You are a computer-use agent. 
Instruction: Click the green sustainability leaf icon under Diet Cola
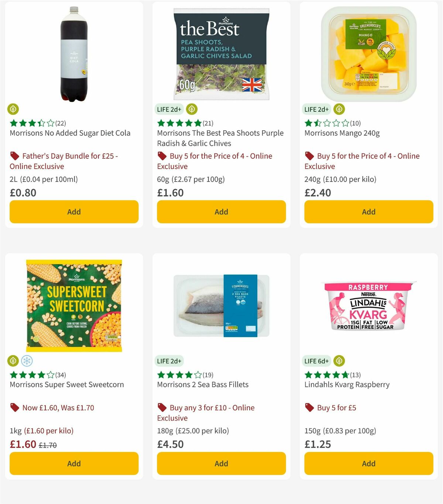tap(13, 109)
